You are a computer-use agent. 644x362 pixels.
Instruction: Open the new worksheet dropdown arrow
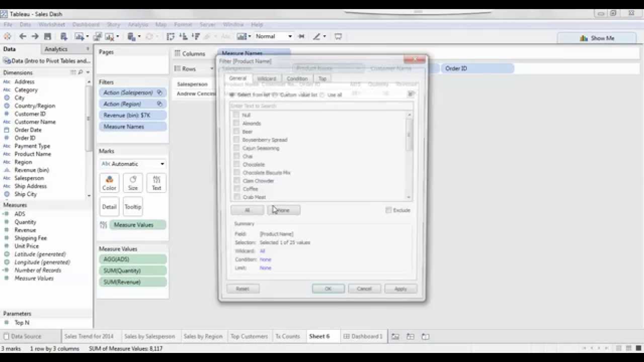tap(87, 36)
